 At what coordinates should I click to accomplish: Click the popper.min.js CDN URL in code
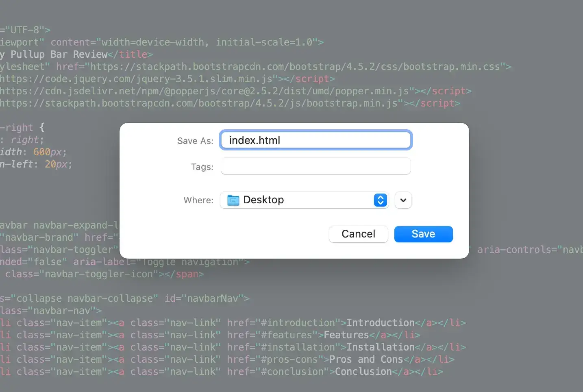(203, 91)
